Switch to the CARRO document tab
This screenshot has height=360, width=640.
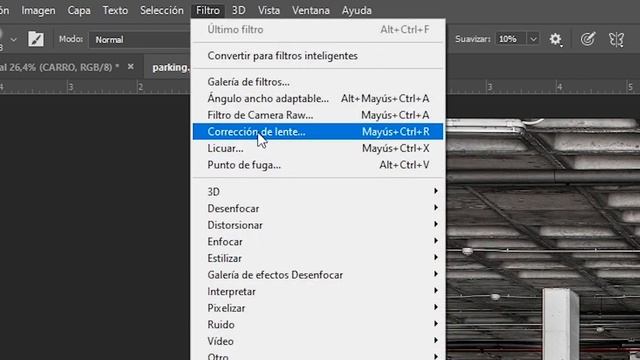point(60,67)
